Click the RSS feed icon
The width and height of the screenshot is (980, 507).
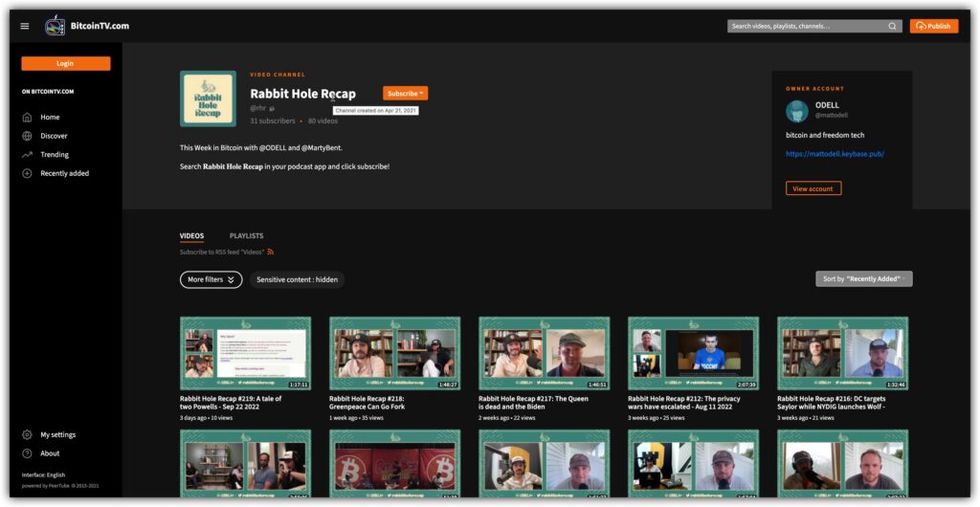271,253
